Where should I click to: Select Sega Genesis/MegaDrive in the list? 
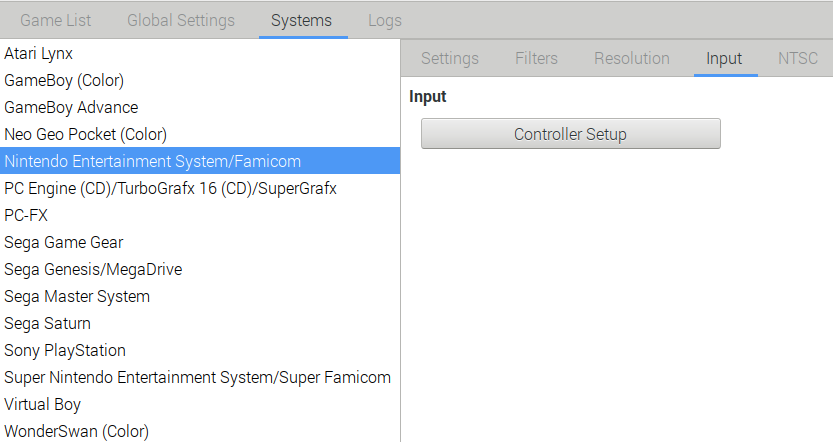point(200,269)
